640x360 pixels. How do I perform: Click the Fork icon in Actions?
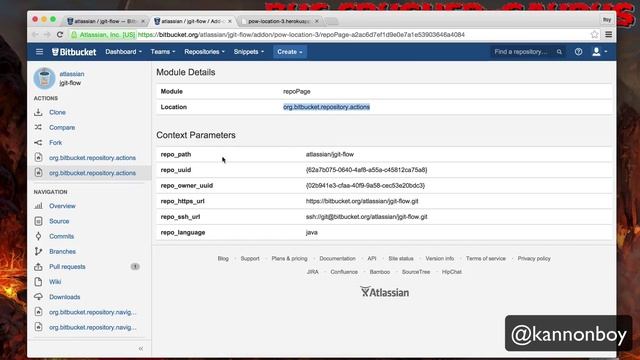tap(38, 142)
